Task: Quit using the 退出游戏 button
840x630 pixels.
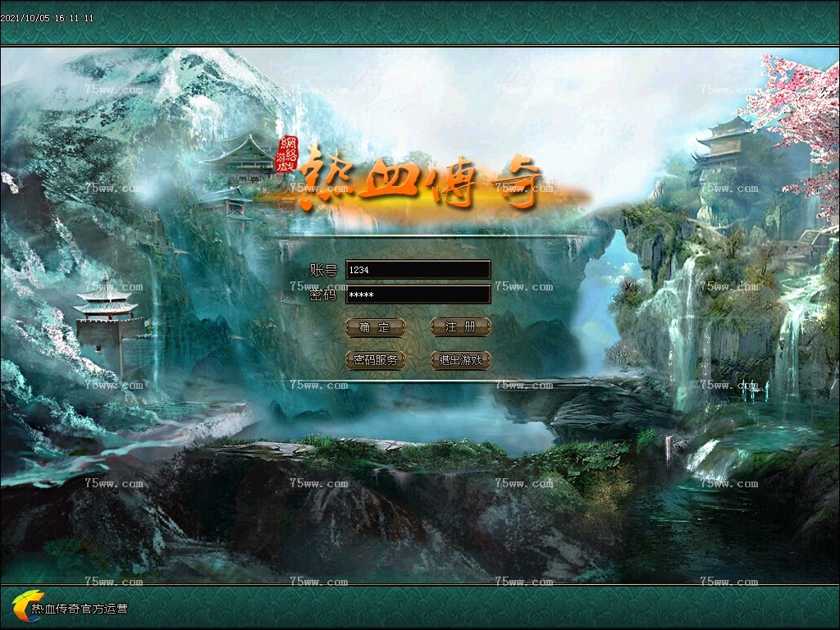Action: click(x=461, y=360)
